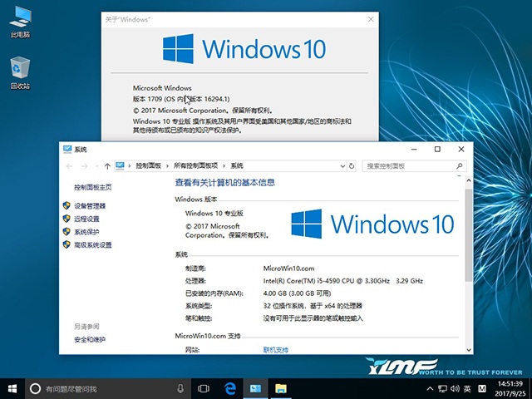
Task: Go back in the System window
Action: (x=70, y=166)
